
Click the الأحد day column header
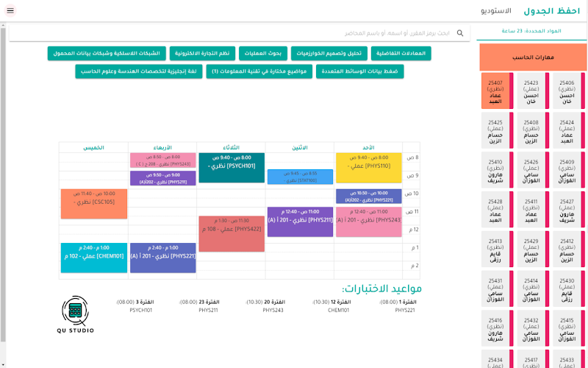[x=368, y=148]
